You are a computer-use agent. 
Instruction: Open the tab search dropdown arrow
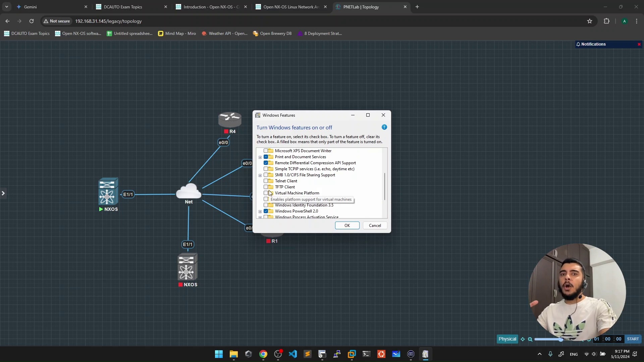tap(6, 7)
